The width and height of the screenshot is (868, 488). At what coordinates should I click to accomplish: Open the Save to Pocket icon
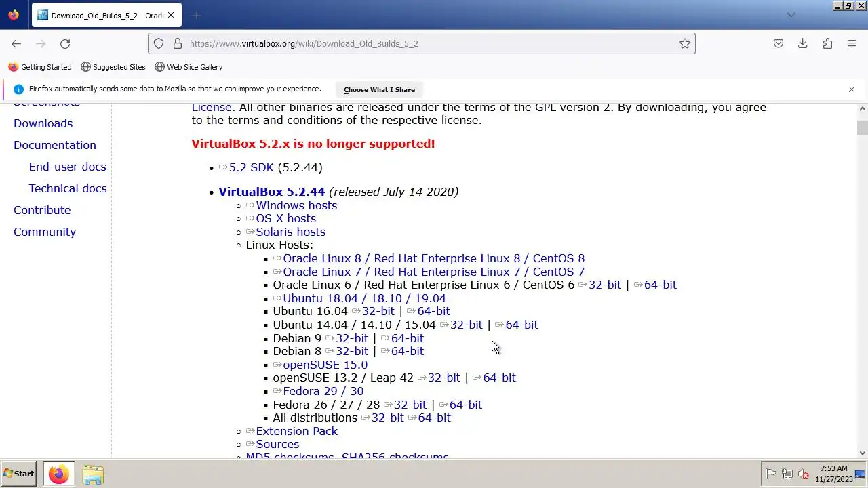pos(778,43)
